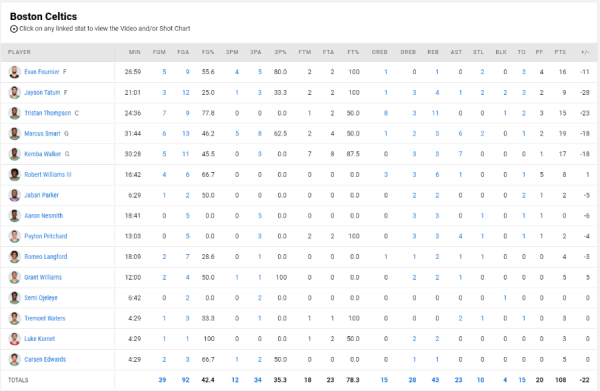Viewport: 600px width, 391px height.
Task: Select the PTS column header
Action: [560, 52]
